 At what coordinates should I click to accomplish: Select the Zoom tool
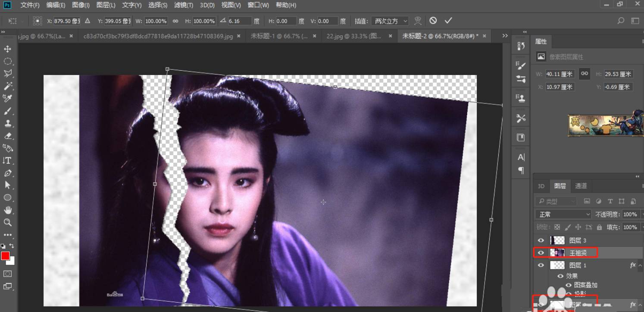click(7, 222)
